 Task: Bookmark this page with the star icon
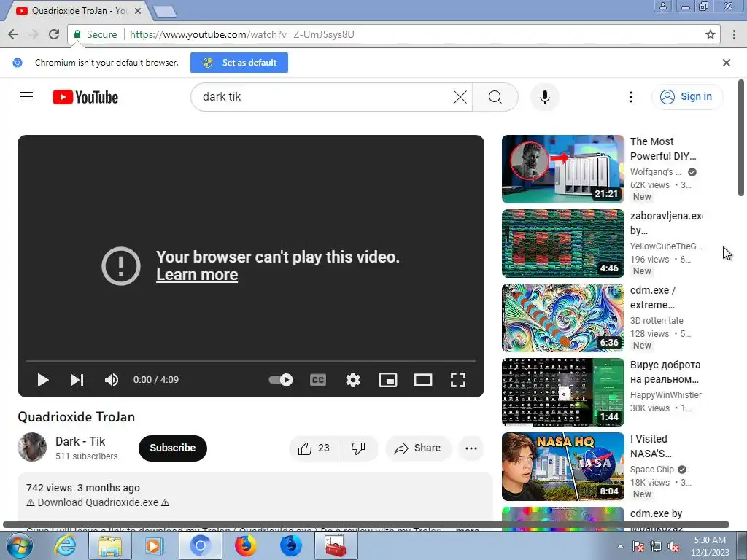(711, 34)
